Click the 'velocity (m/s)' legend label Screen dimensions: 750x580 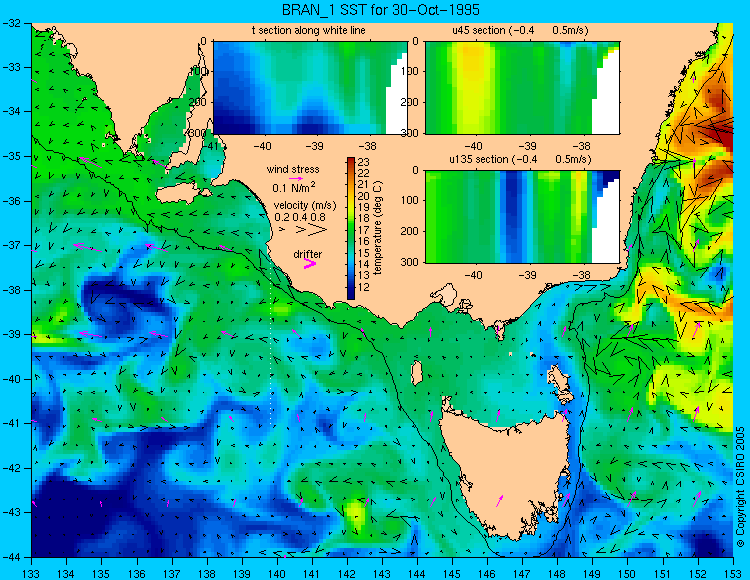pos(305,206)
